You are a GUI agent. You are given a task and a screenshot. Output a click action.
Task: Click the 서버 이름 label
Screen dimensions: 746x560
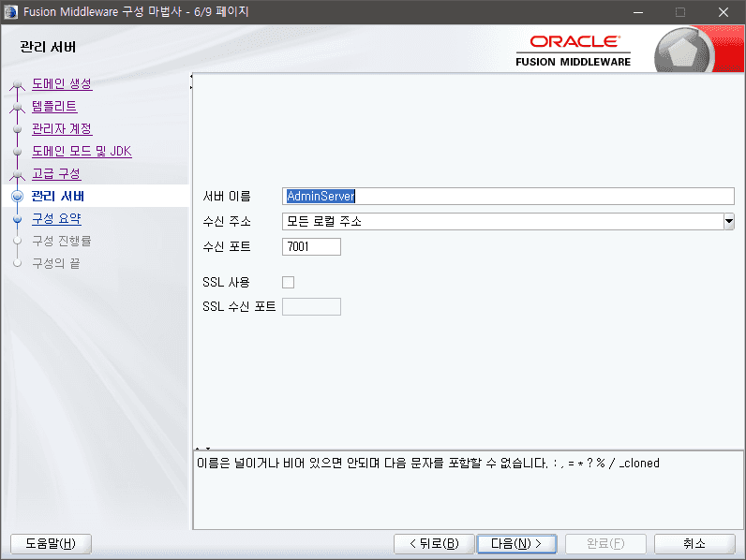point(227,197)
